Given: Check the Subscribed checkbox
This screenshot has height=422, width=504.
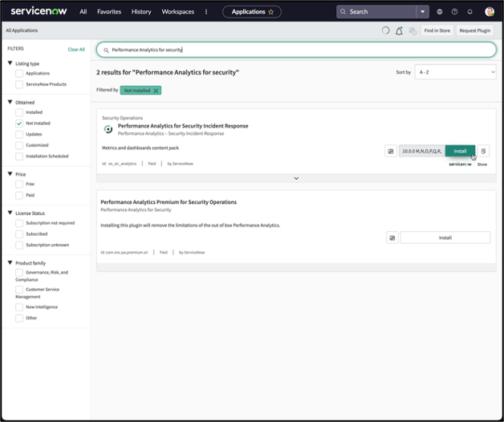Looking at the screenshot, I should (19, 234).
